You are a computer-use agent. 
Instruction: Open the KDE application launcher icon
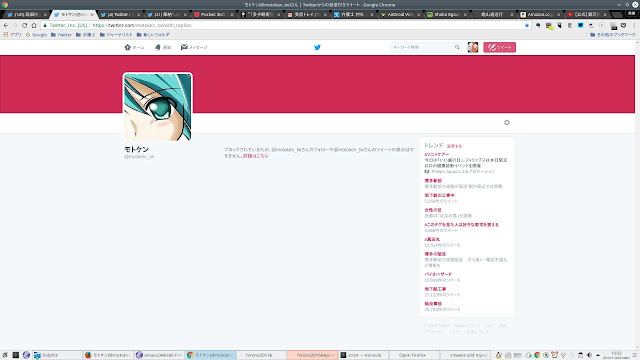coord(5,355)
